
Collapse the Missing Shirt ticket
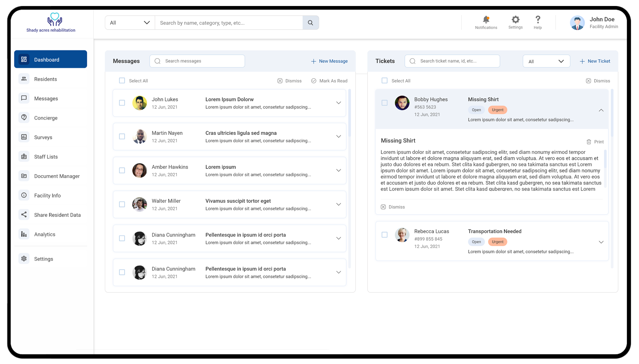tap(601, 110)
